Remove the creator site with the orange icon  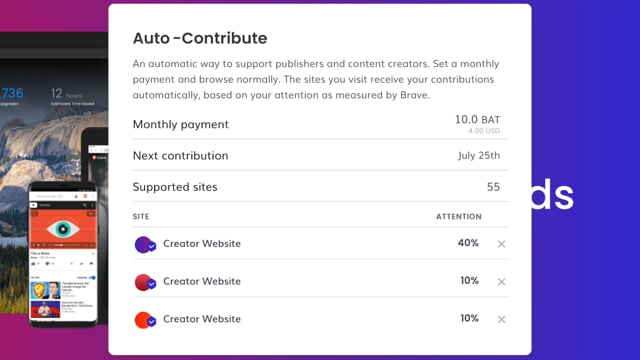click(x=501, y=319)
